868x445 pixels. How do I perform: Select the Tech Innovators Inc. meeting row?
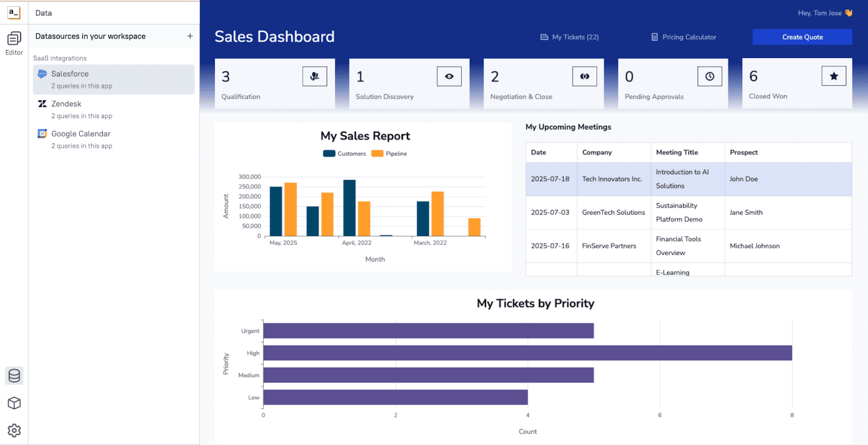pos(612,179)
